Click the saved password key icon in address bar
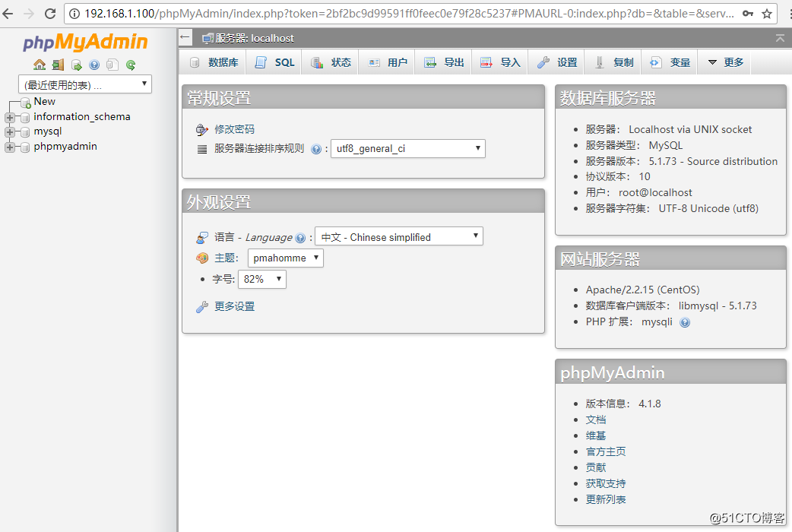 click(748, 14)
